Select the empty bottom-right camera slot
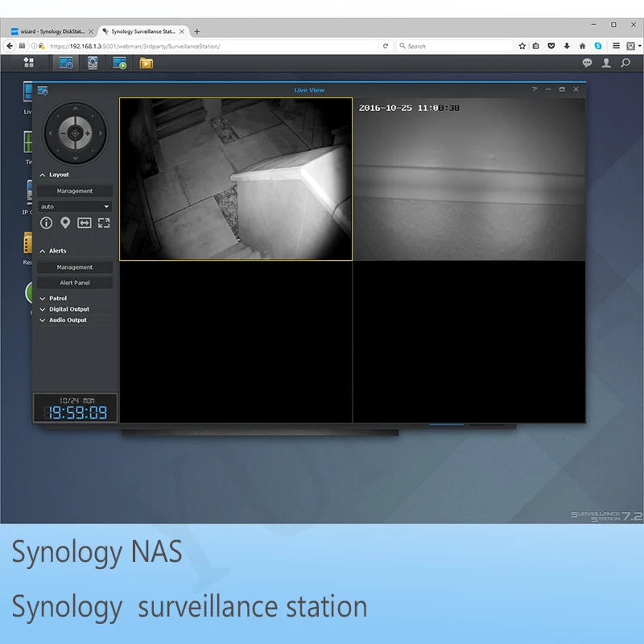This screenshot has width=644, height=644. point(469,341)
